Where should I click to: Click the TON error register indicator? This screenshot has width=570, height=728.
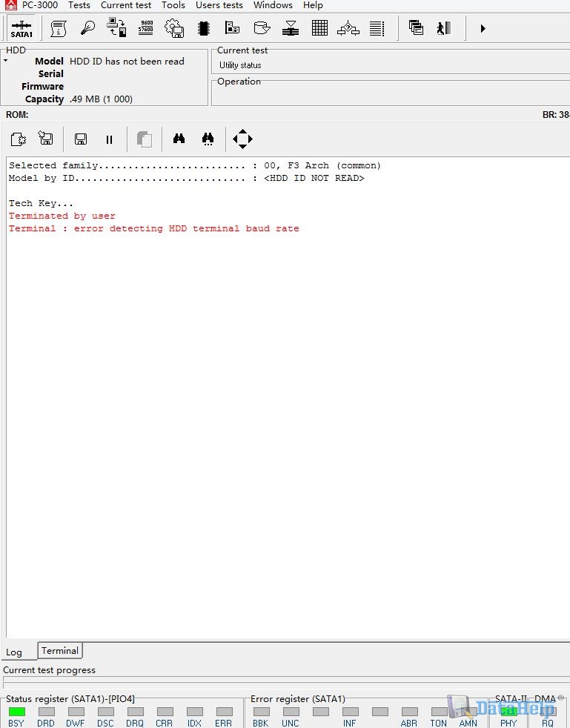439,711
